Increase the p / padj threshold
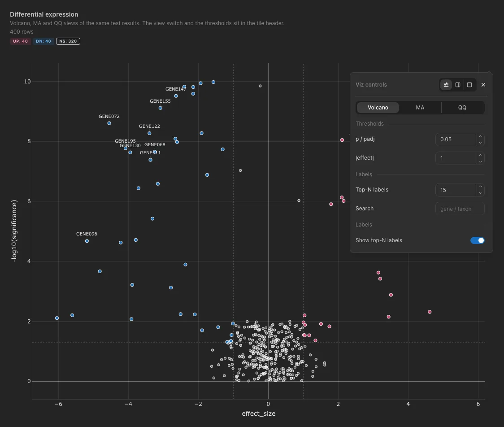The width and height of the screenshot is (504, 427). point(481,136)
